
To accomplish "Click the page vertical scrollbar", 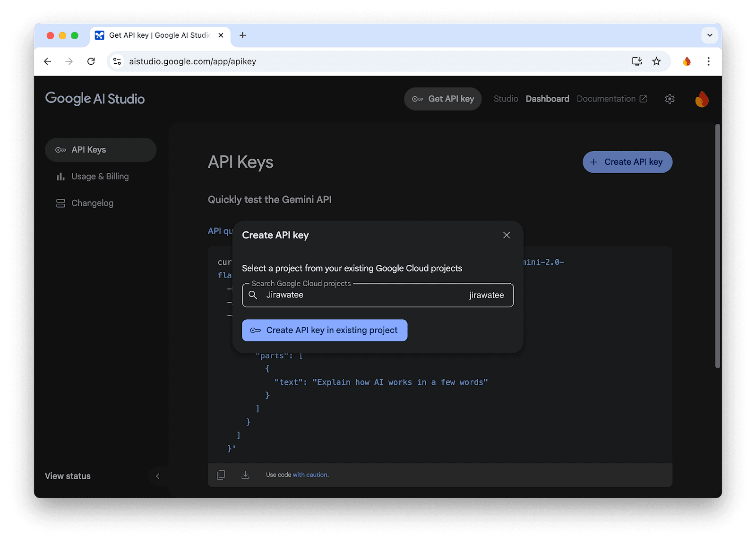I will click(x=718, y=246).
